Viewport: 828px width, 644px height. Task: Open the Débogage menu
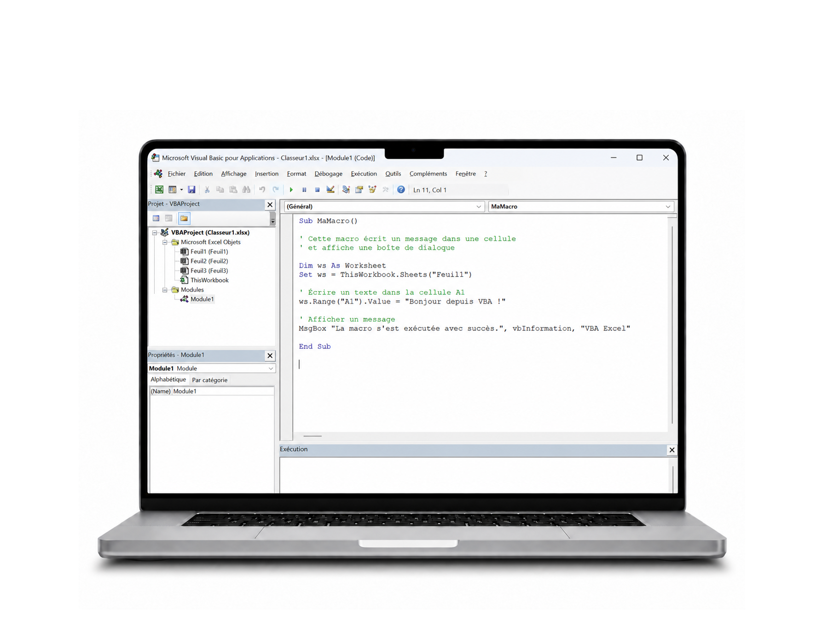[x=328, y=174]
